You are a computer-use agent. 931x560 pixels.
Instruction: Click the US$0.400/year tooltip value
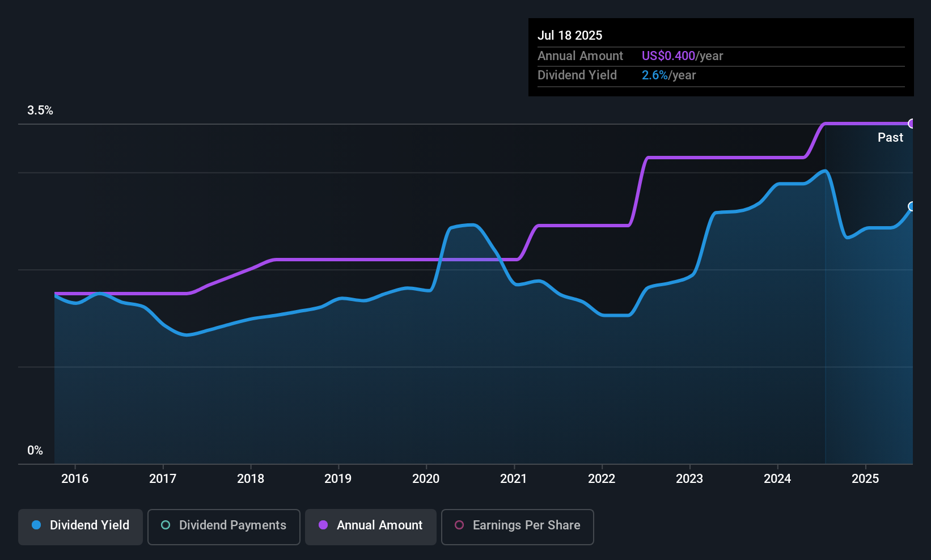point(682,56)
